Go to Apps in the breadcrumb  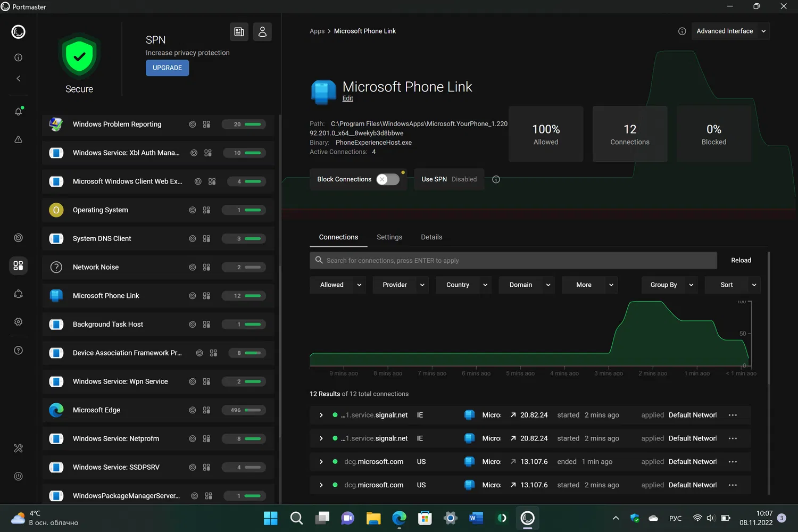point(317,31)
